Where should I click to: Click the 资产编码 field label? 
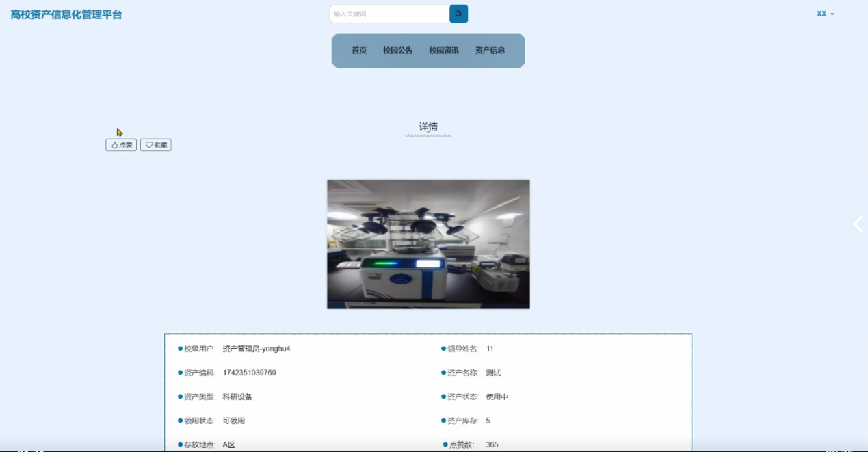200,373
